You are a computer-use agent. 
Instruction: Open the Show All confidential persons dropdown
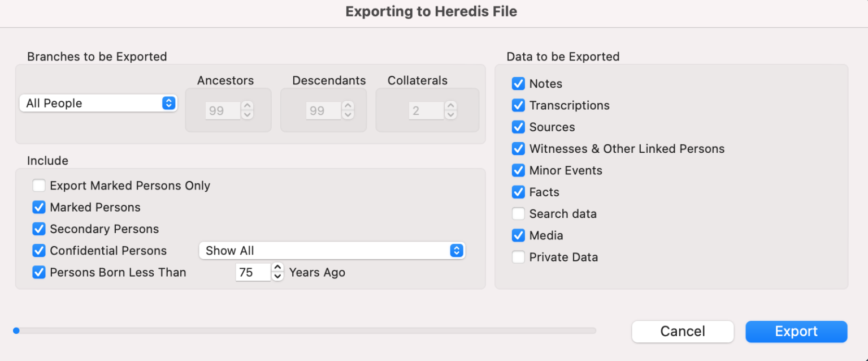click(332, 251)
